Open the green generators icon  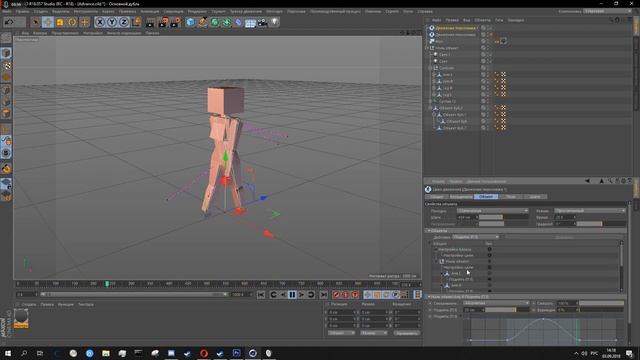[215, 22]
